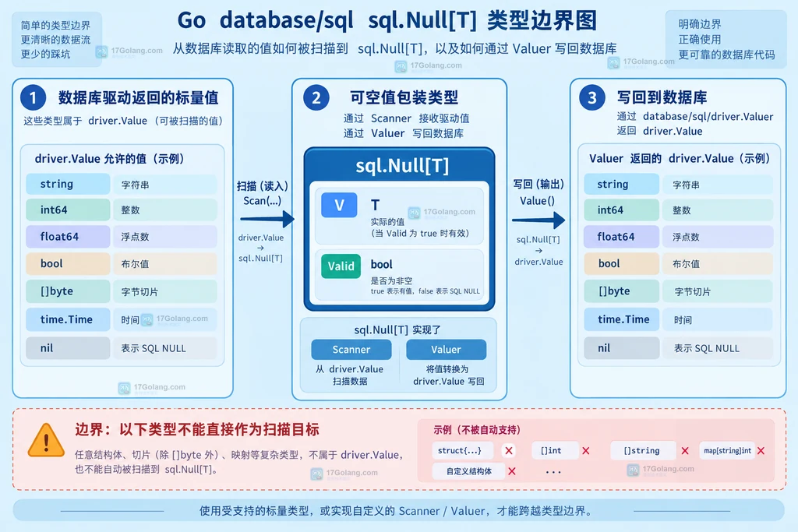Click the heading 写回到数据库
Screen dimensions: 798x532
pyautogui.click(x=662, y=97)
